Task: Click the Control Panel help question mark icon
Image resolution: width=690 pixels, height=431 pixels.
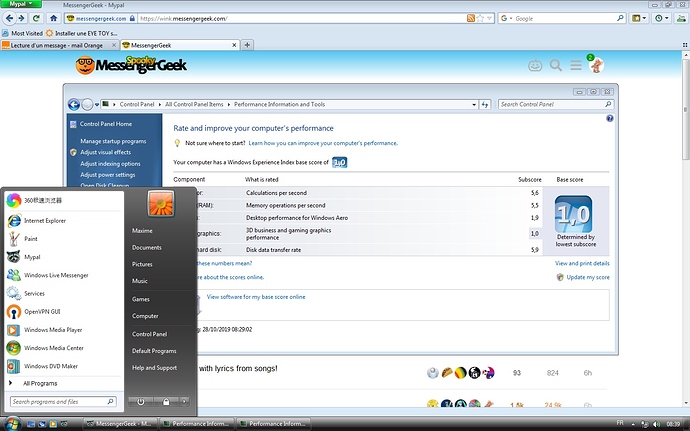Action: (609, 118)
